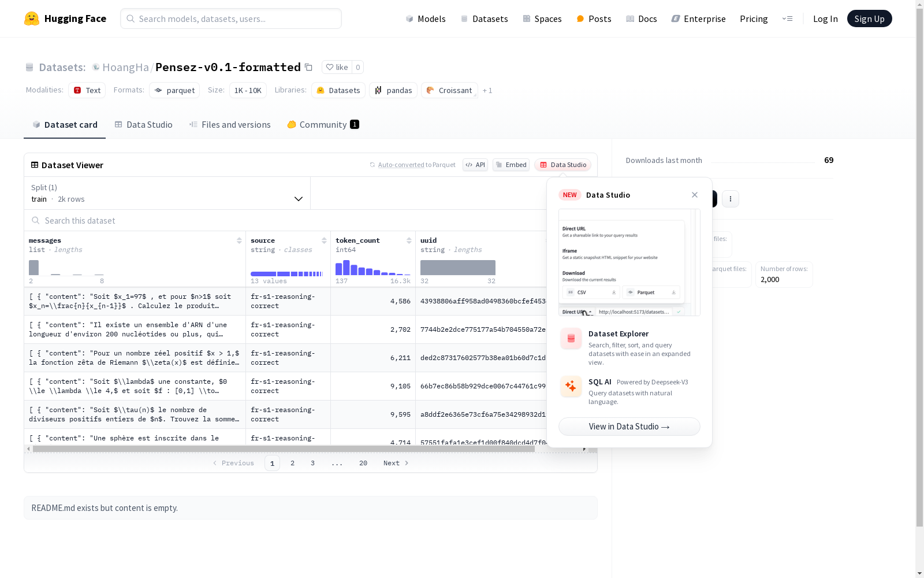Open the HoangHa profile link

click(x=125, y=67)
